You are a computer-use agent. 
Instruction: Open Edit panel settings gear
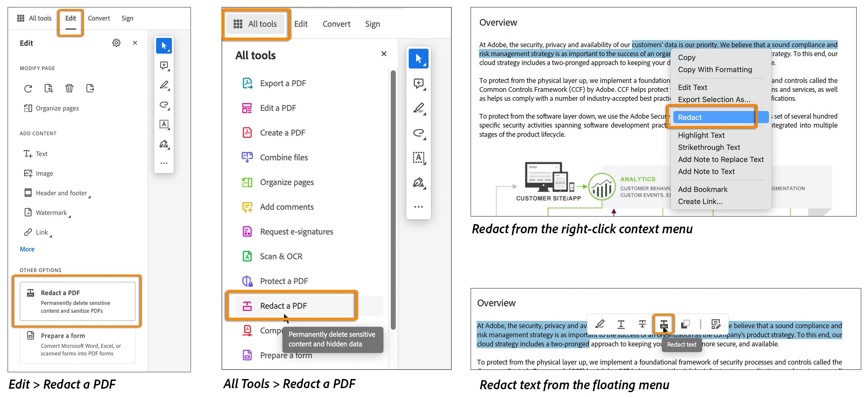(116, 43)
